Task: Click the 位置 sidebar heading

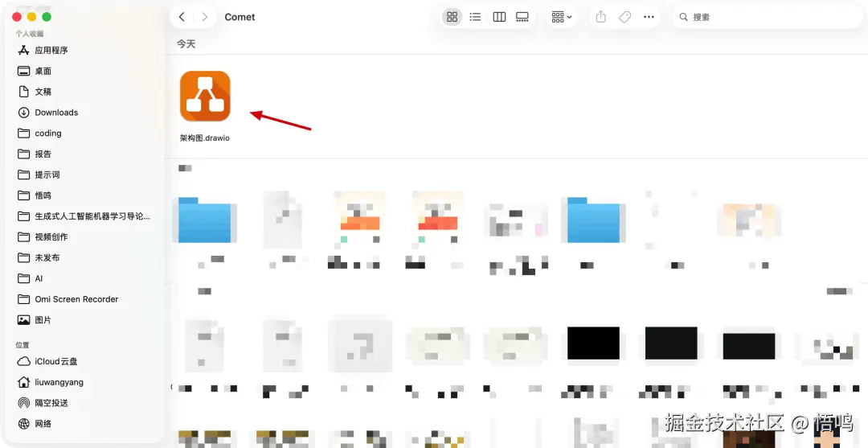Action: click(x=23, y=345)
